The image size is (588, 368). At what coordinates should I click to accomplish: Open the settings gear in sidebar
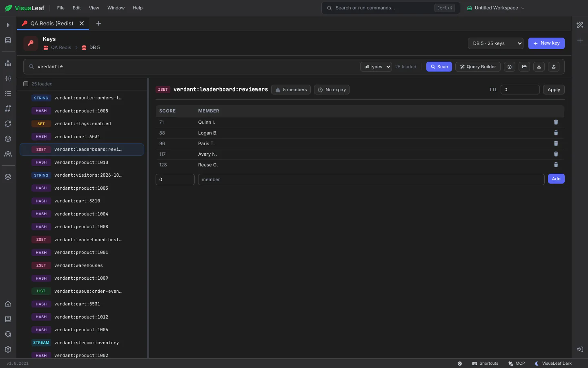[x=8, y=350]
